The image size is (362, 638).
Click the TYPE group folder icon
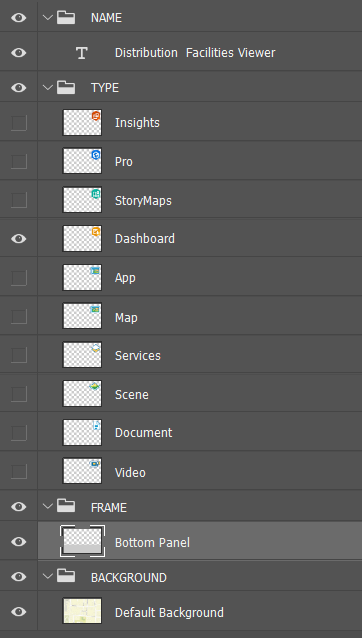click(65, 87)
